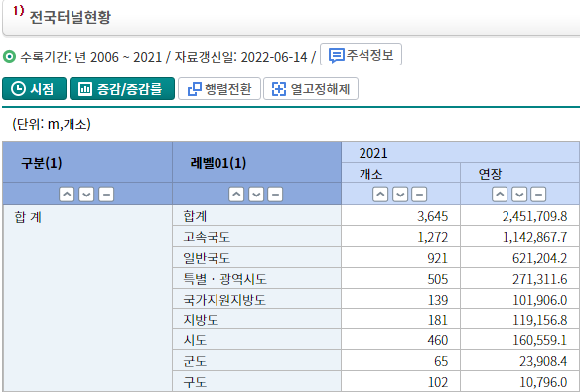The width and height of the screenshot is (580, 392).
Task: Reset 연장 column sort with minus icon
Action: [538, 195]
